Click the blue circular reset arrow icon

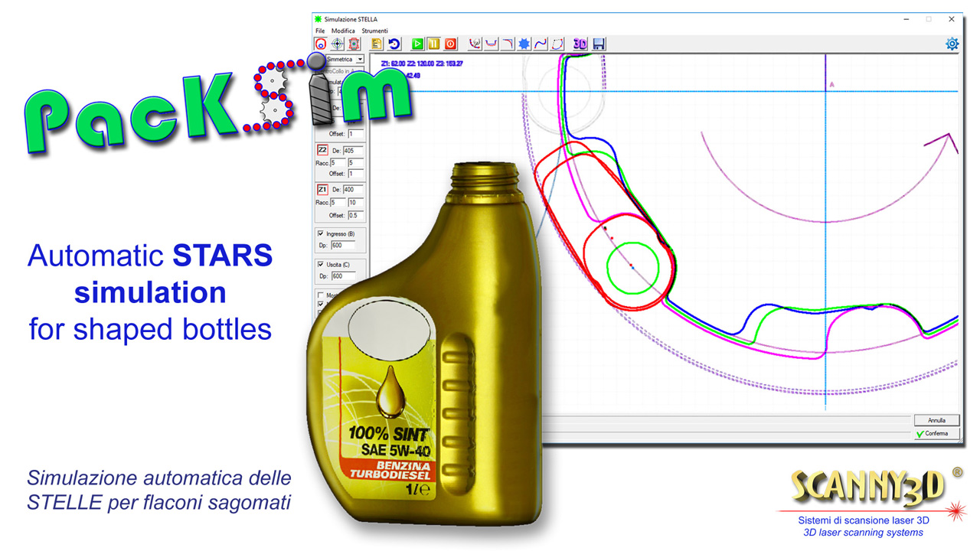click(394, 44)
